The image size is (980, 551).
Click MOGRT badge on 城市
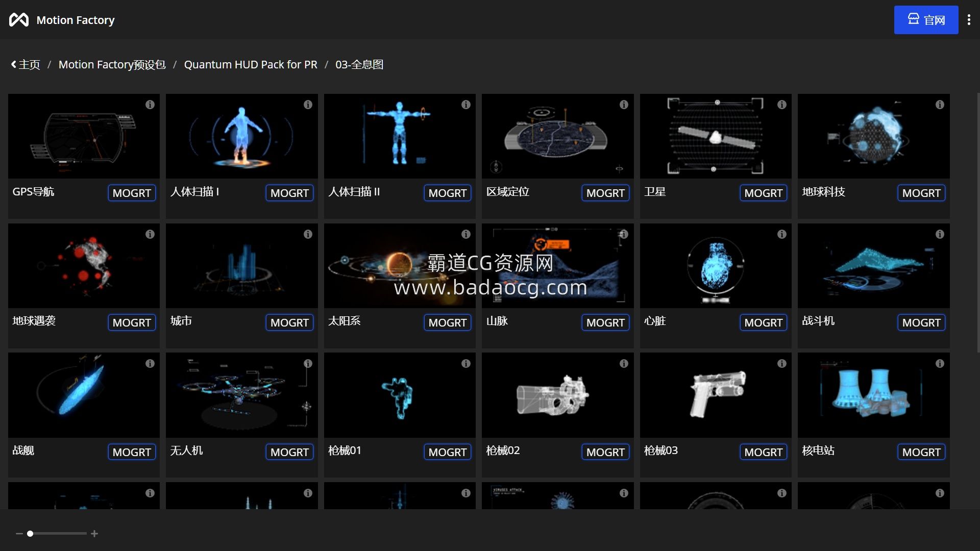pos(289,322)
